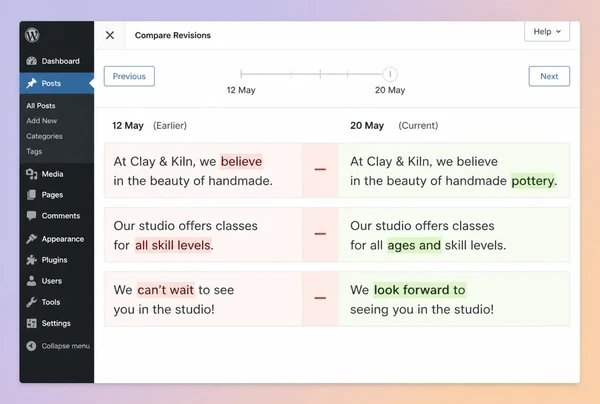Click the Tools wrench icon

coord(31,302)
